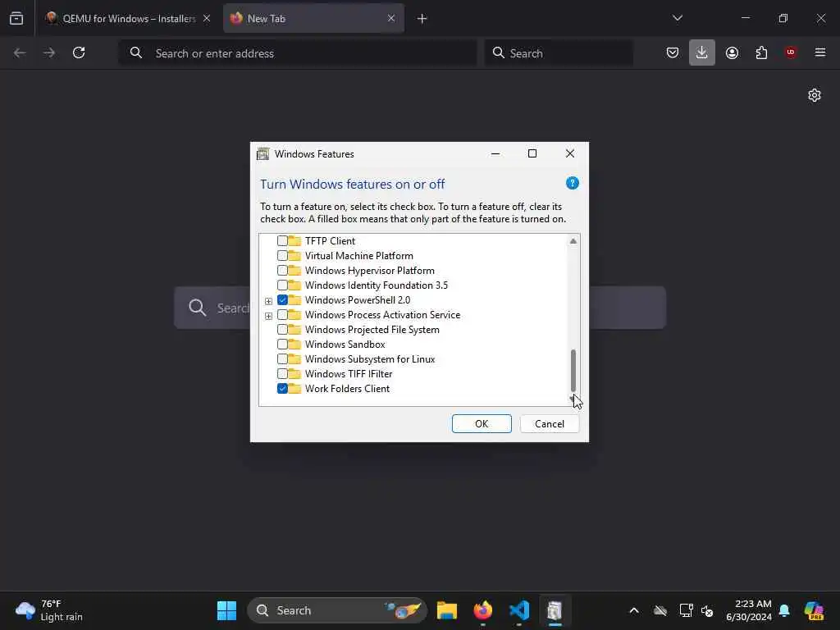Close the QEMU for Windows tab

click(207, 18)
